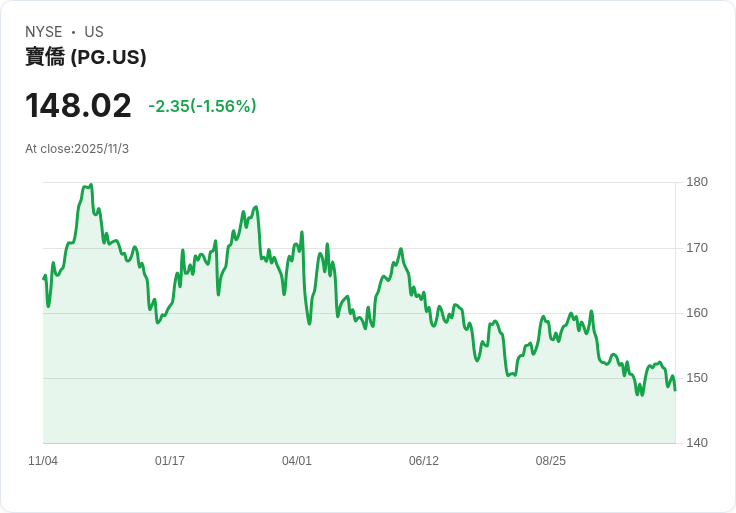This screenshot has height=513, width=736.
Task: Open the 寶僑 (PG.US) stock title
Action: click(x=86, y=57)
